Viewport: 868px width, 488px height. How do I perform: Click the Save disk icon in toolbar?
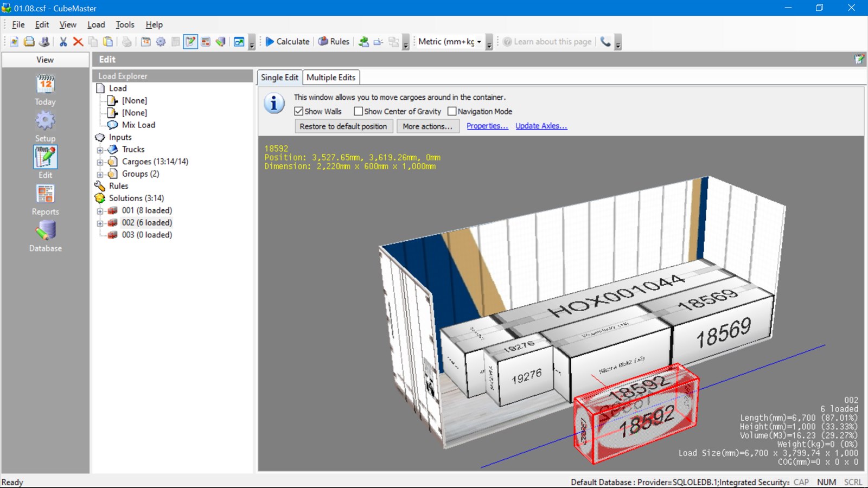coord(44,42)
